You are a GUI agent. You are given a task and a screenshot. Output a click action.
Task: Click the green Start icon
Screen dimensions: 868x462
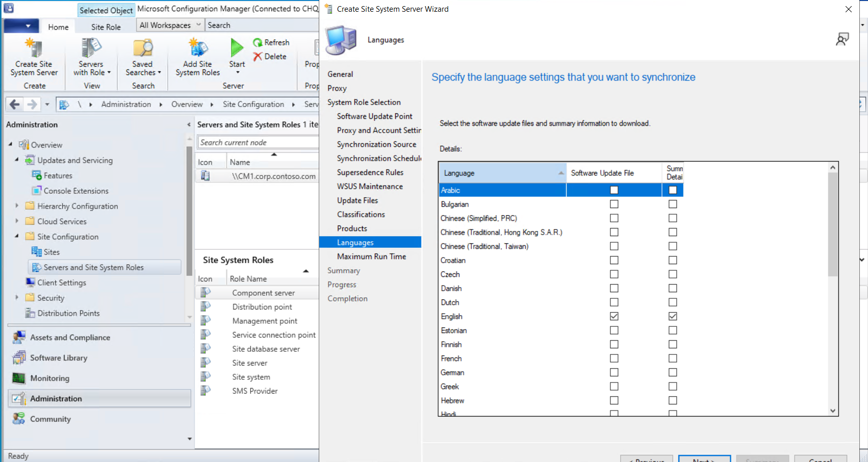[237, 48]
